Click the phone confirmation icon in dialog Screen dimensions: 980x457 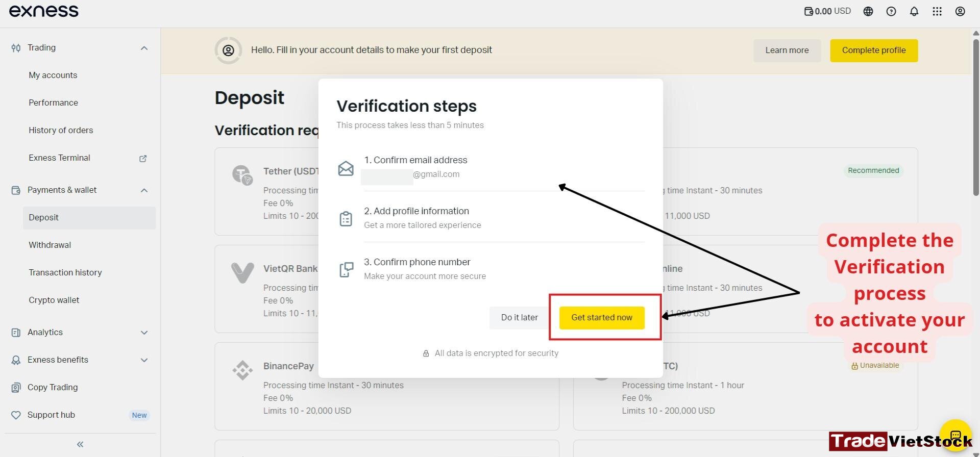click(346, 270)
